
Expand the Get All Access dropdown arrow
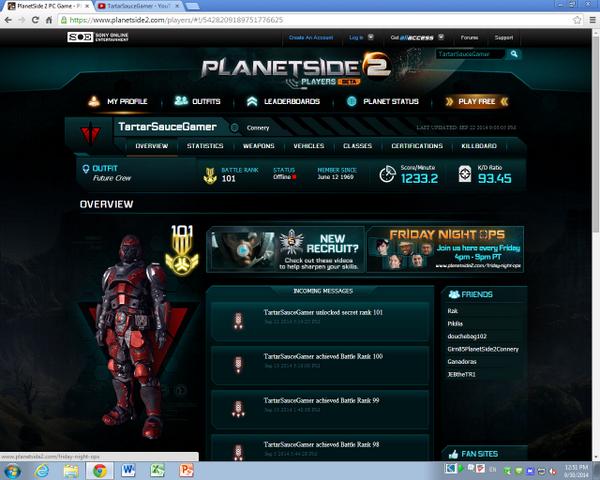point(441,37)
